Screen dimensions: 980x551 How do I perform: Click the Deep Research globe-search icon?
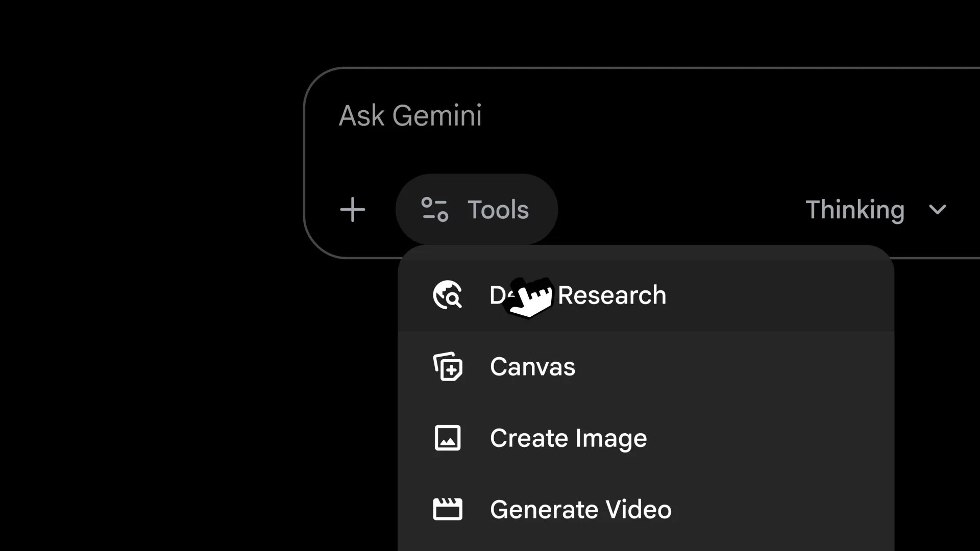pos(448,295)
